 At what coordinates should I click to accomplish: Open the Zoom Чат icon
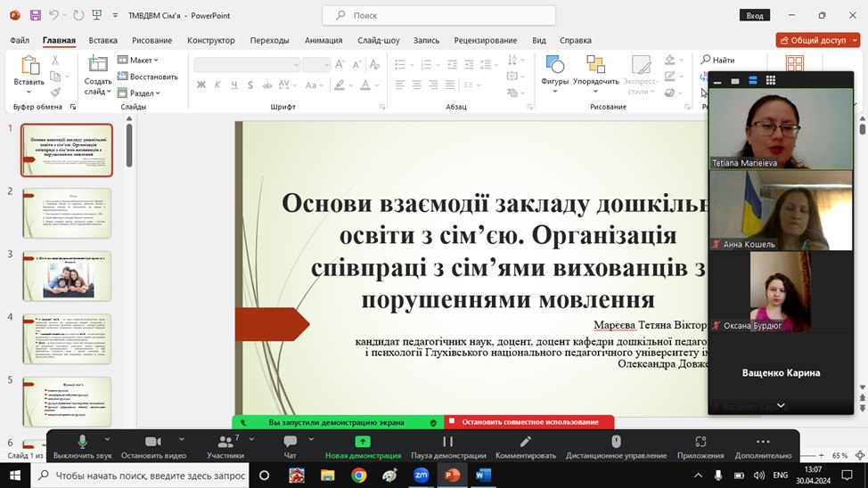pos(290,443)
